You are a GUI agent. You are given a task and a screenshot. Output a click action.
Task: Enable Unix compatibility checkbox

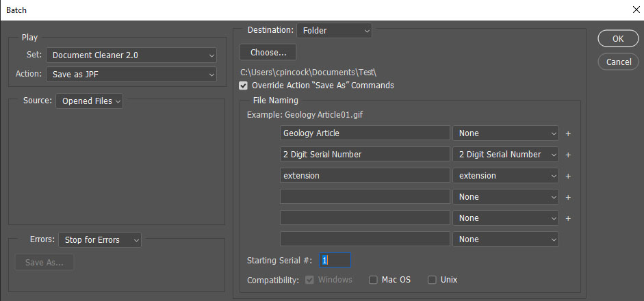432,280
